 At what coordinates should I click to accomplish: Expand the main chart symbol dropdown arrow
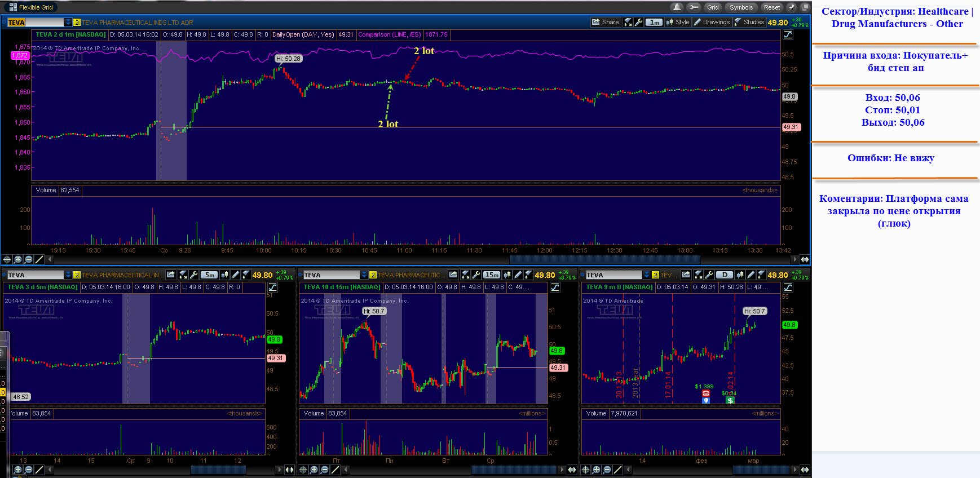click(68, 23)
